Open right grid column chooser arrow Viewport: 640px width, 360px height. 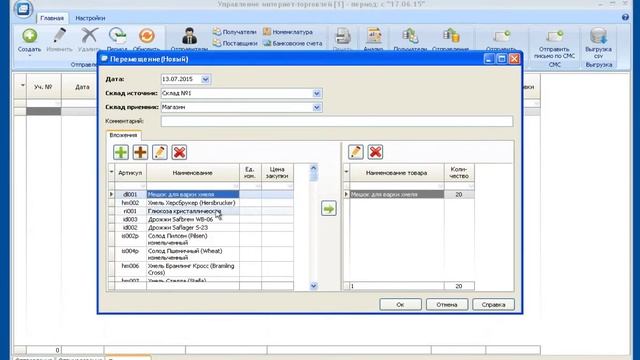click(x=346, y=172)
